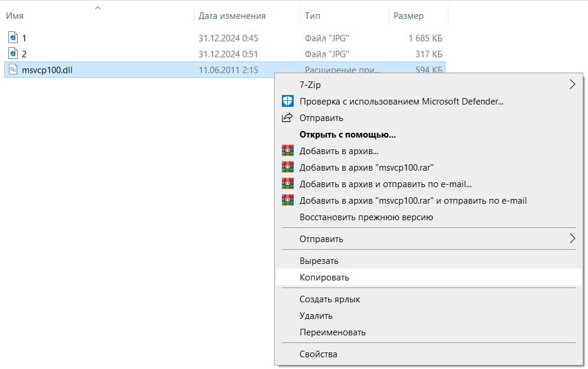Click WinRAR icon for "msvcp100.rar" e-mail option
This screenshot has height=369, width=588.
click(287, 200)
